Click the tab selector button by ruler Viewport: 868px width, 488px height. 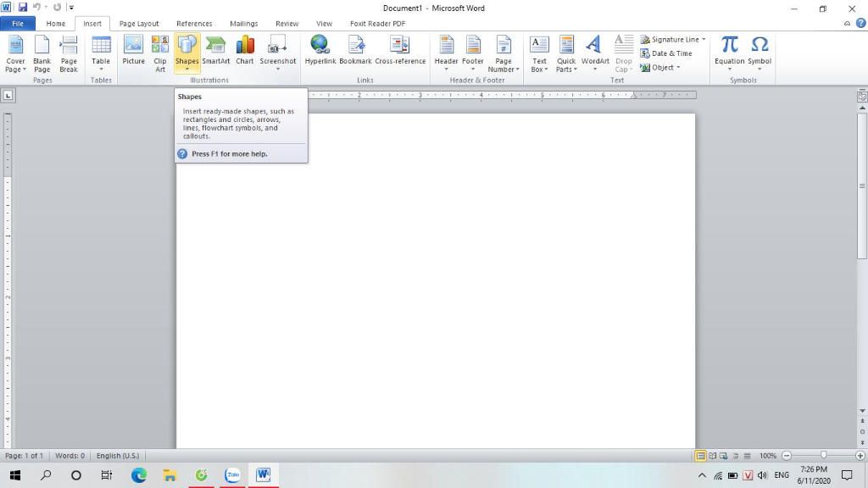pos(8,95)
